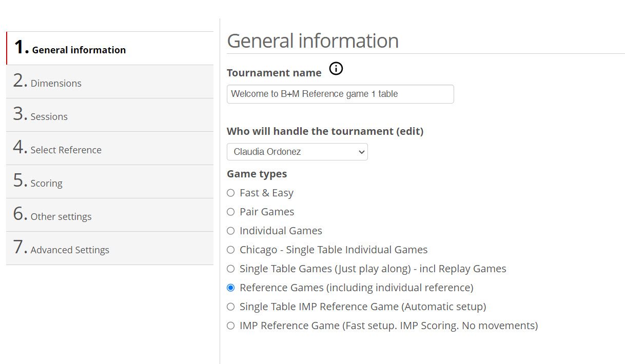Click the info circle beside Tournament name
This screenshot has height=364, width=625.
pos(336,69)
